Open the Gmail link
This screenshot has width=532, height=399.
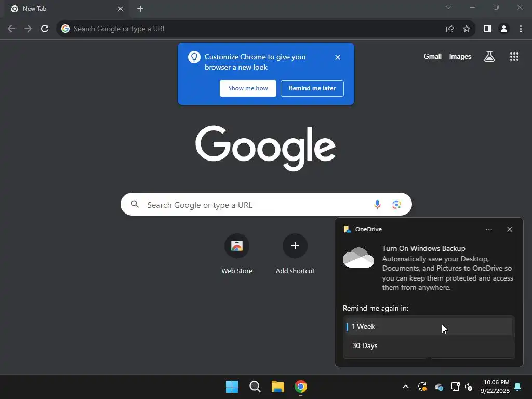(x=432, y=56)
